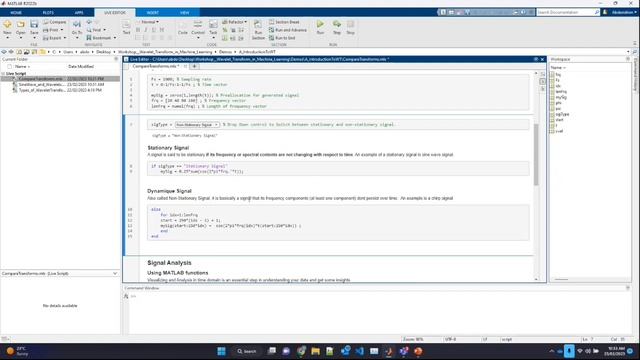Viewport: 640px width, 360px height.
Task: Click the Go To icon
Action: click(77, 25)
